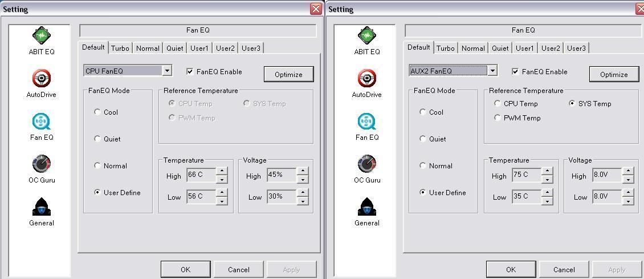644x279 pixels.
Task: Decrease Low voltage 30% stepper
Action: pos(302,201)
